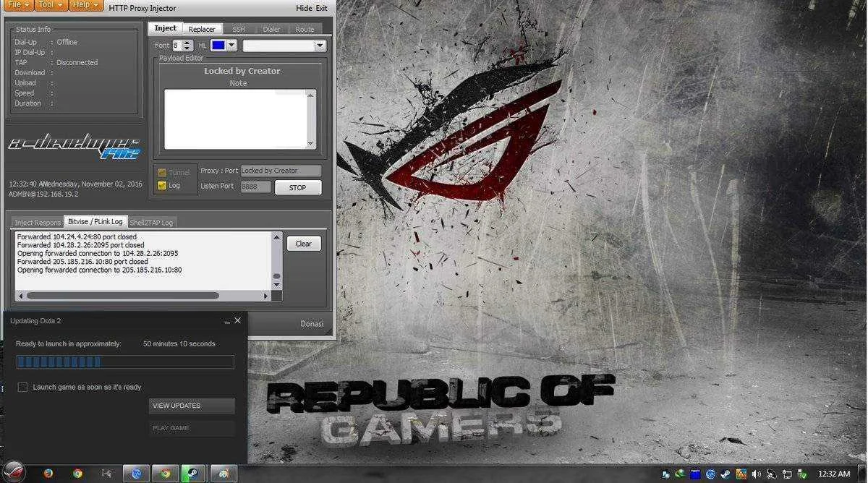This screenshot has height=483, width=868.
Task: Click the Font size spinner arrows
Action: click(187, 46)
